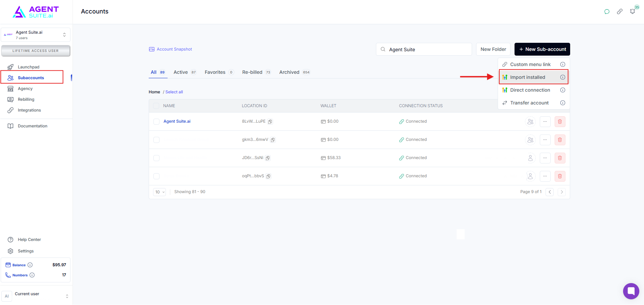Copy the JD6r...SsNi location ID
Screen dimensions: 644x305
(x=268, y=158)
